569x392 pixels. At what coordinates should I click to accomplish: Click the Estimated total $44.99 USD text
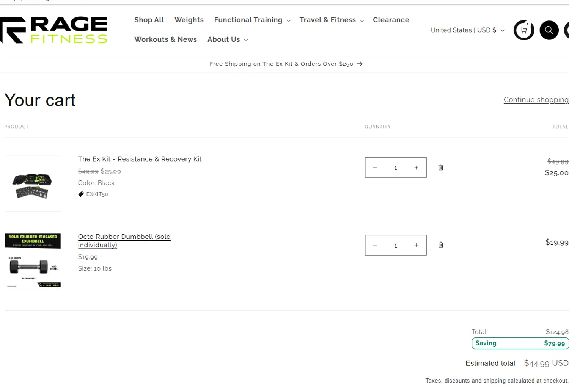[517, 363]
